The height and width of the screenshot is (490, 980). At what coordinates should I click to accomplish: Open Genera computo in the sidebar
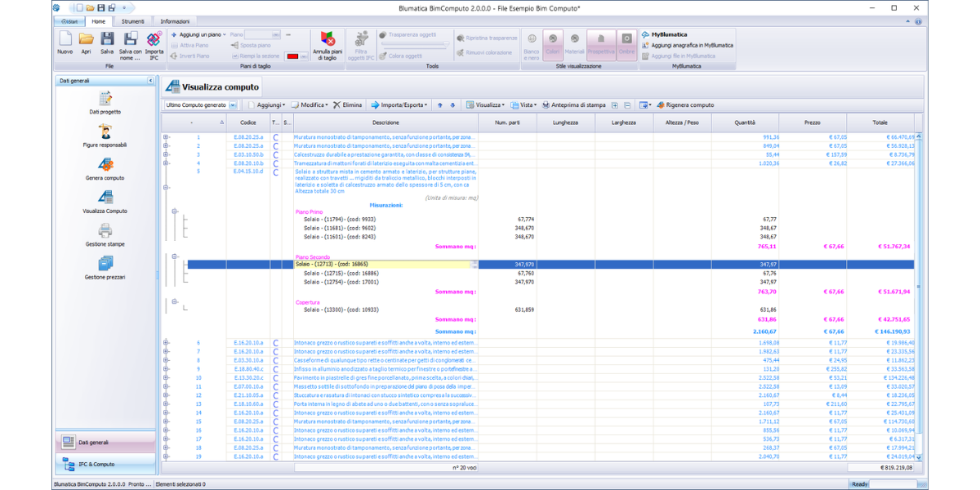point(105,167)
